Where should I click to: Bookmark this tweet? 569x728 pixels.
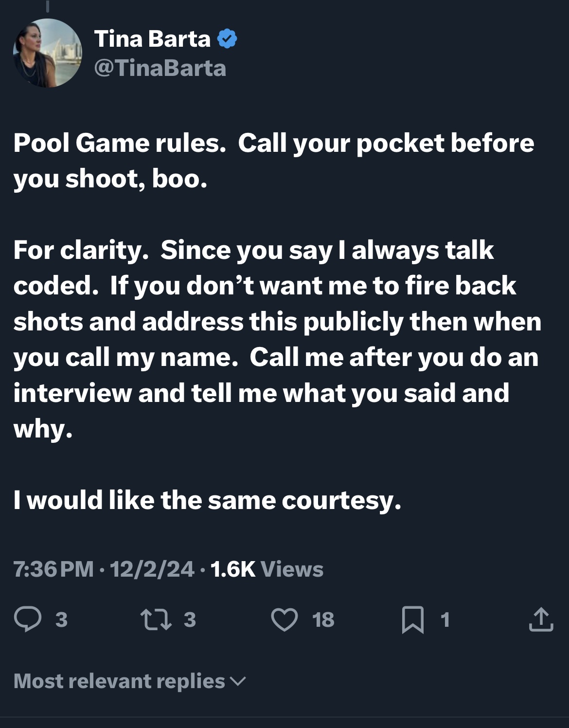pyautogui.click(x=413, y=620)
